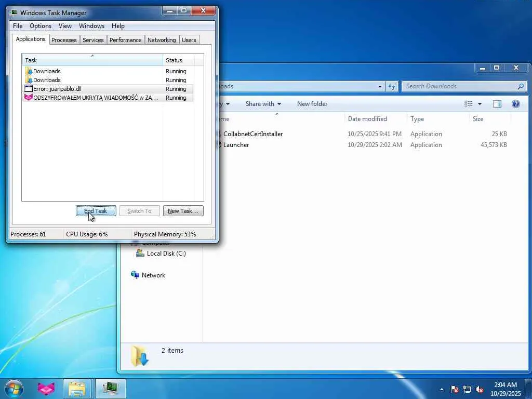Click 10/29/2025 2:02 AM date cell
This screenshot has height=399, width=532.
tap(375, 145)
